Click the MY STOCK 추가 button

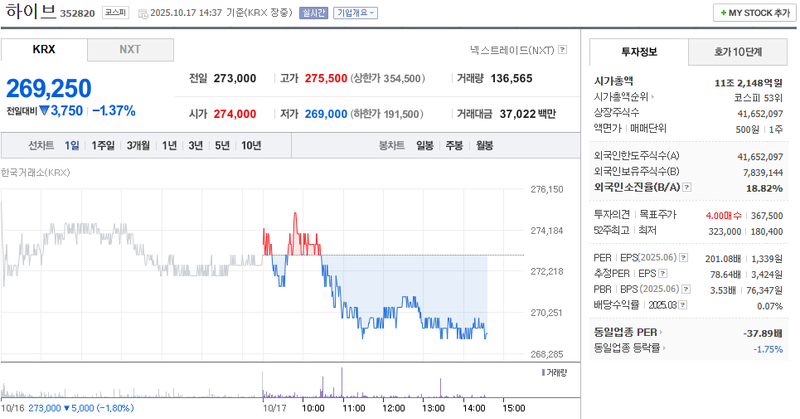point(750,13)
